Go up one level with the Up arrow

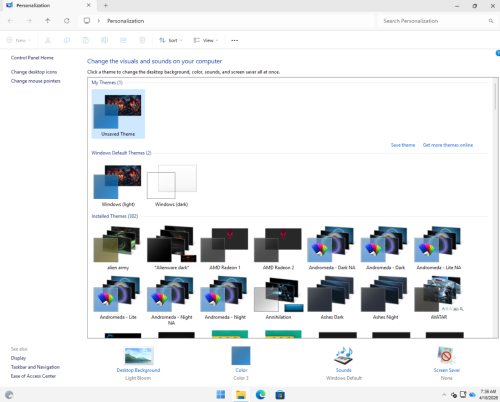tap(48, 21)
